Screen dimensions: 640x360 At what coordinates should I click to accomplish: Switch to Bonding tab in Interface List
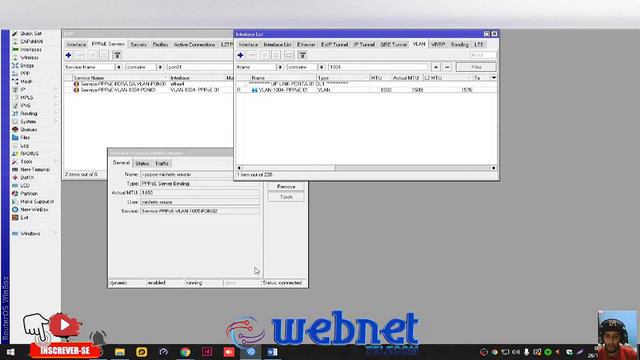[460, 44]
